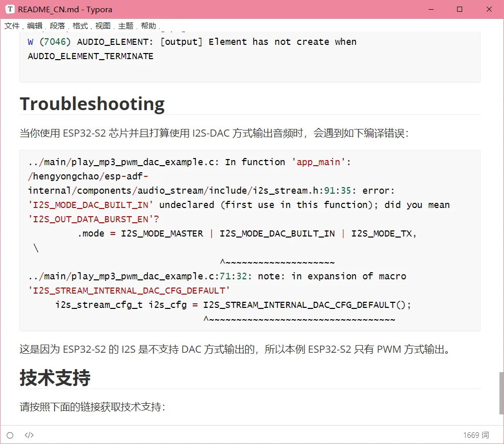Toggle the sidebar with the circle icon
This screenshot has width=504, height=444.
(10, 435)
